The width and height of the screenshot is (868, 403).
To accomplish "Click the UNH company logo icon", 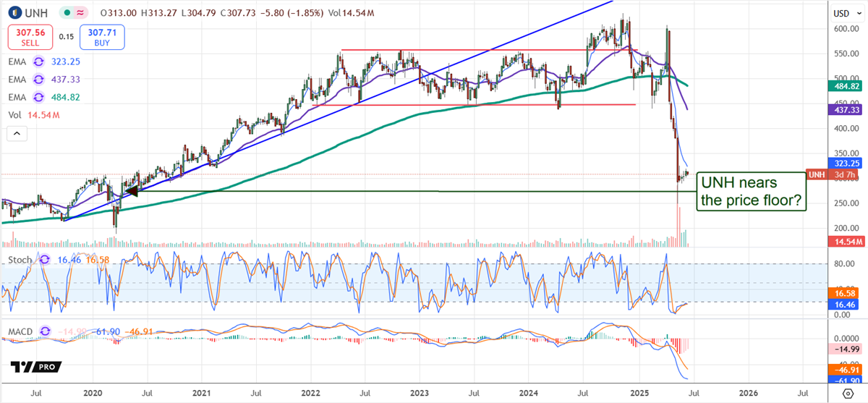I will coord(16,14).
